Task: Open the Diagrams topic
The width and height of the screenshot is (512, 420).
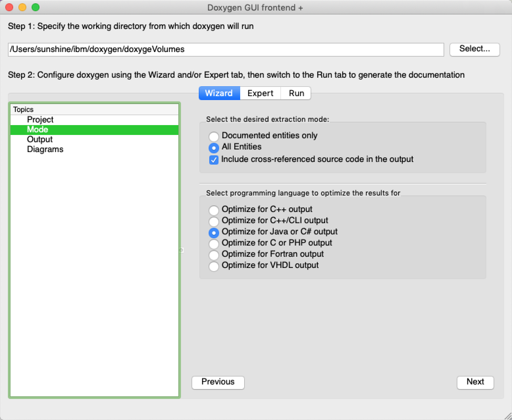Action: 94,149
